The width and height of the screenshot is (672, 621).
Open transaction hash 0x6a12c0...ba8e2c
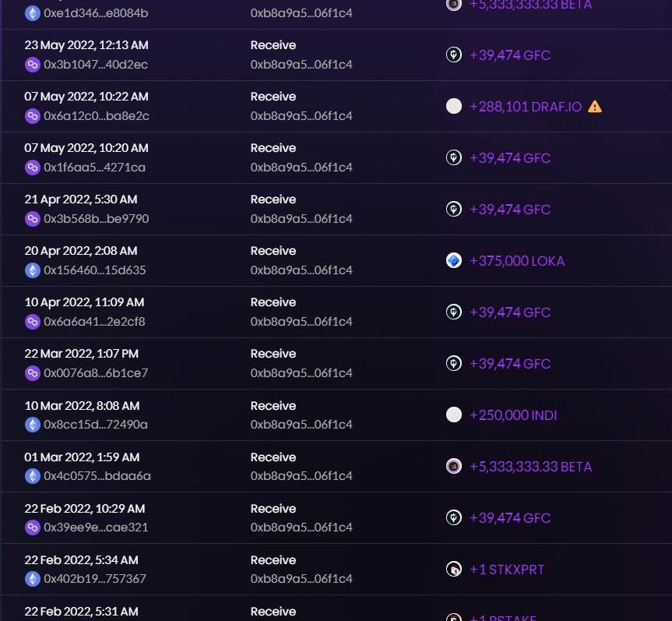coord(96,116)
